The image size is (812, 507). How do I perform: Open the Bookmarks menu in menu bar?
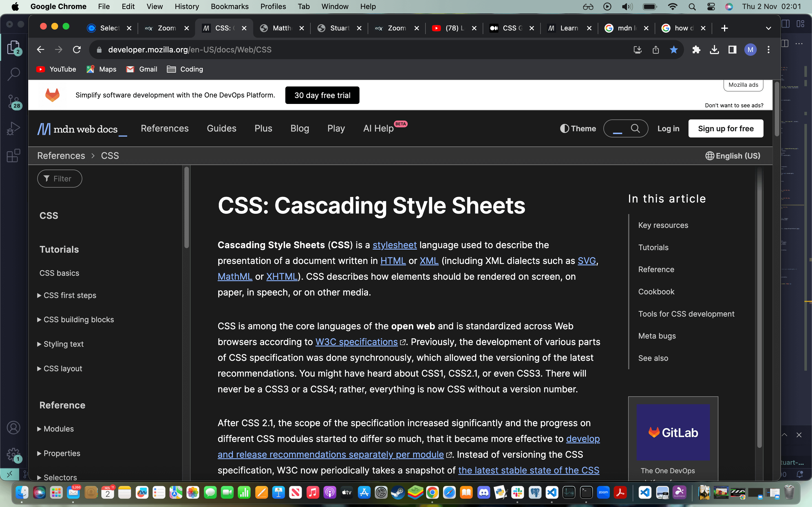tap(230, 6)
